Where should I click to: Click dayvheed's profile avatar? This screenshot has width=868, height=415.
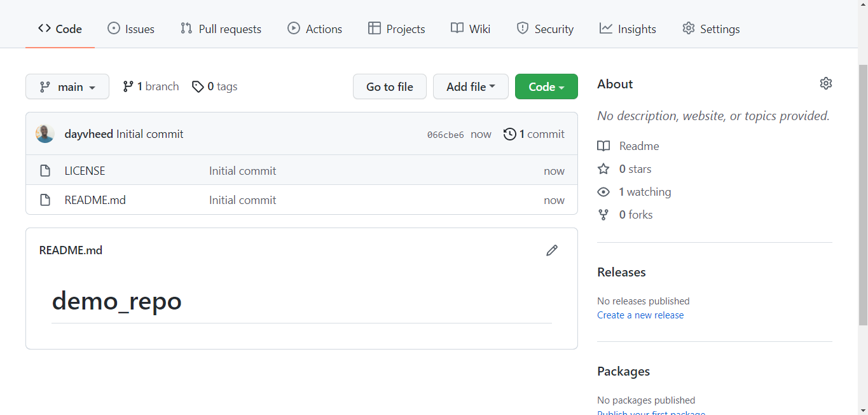tap(45, 134)
